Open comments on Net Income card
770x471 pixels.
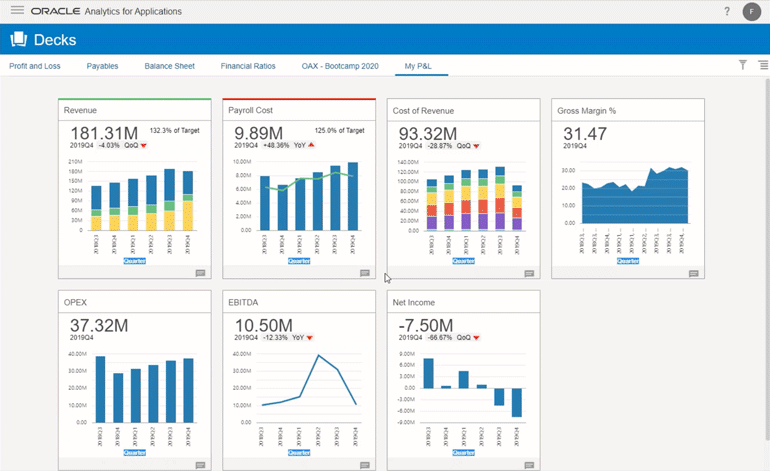pos(529,465)
